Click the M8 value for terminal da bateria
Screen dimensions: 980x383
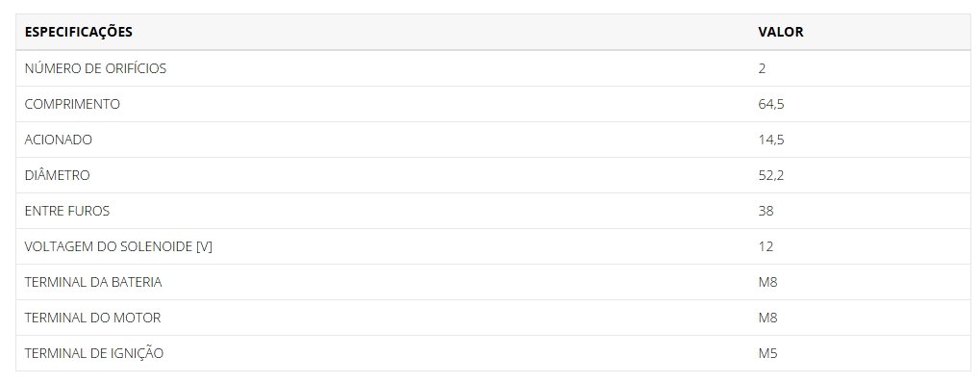tap(768, 282)
